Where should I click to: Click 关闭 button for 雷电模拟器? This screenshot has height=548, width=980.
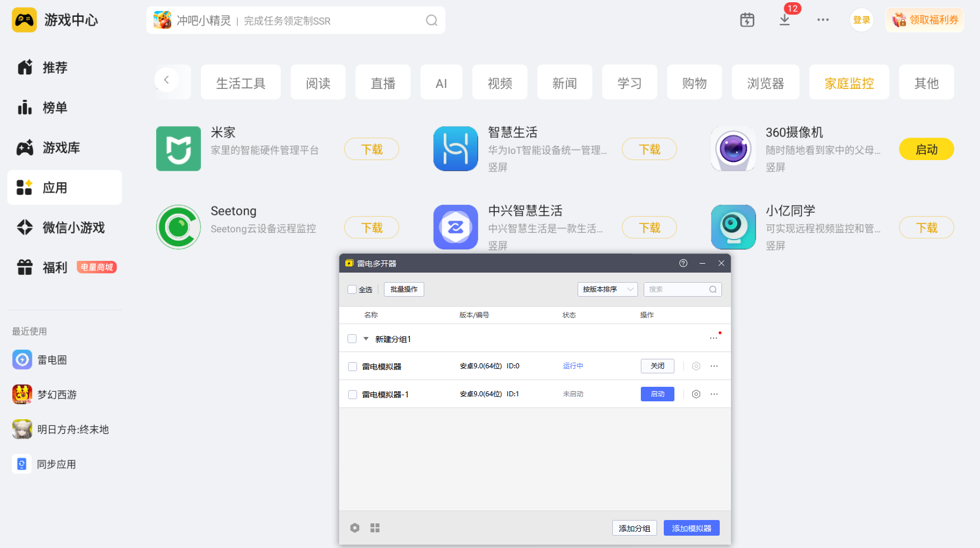(658, 366)
